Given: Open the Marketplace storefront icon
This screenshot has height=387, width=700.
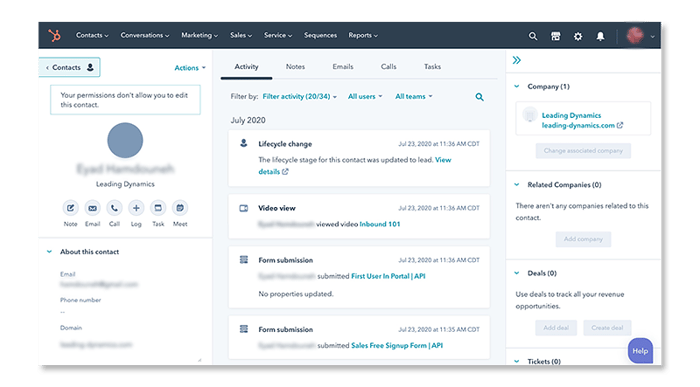Looking at the screenshot, I should tap(555, 36).
